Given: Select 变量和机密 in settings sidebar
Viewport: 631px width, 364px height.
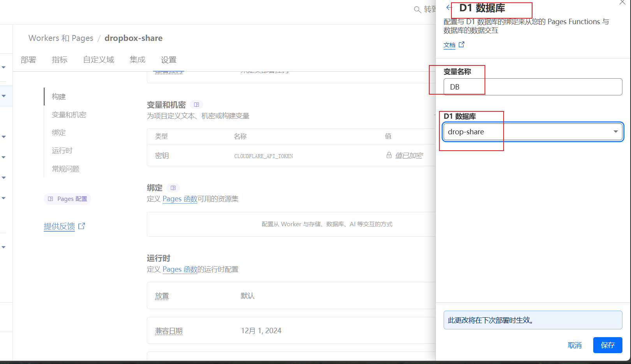Looking at the screenshot, I should pyautogui.click(x=69, y=115).
